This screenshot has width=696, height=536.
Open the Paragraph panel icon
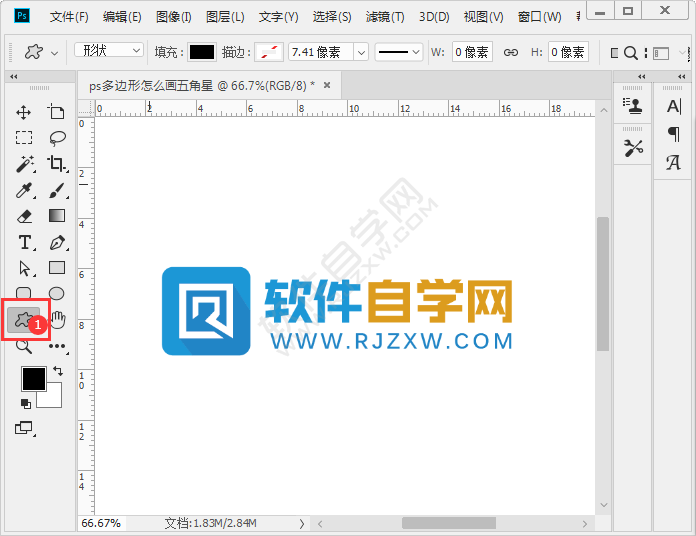[674, 134]
